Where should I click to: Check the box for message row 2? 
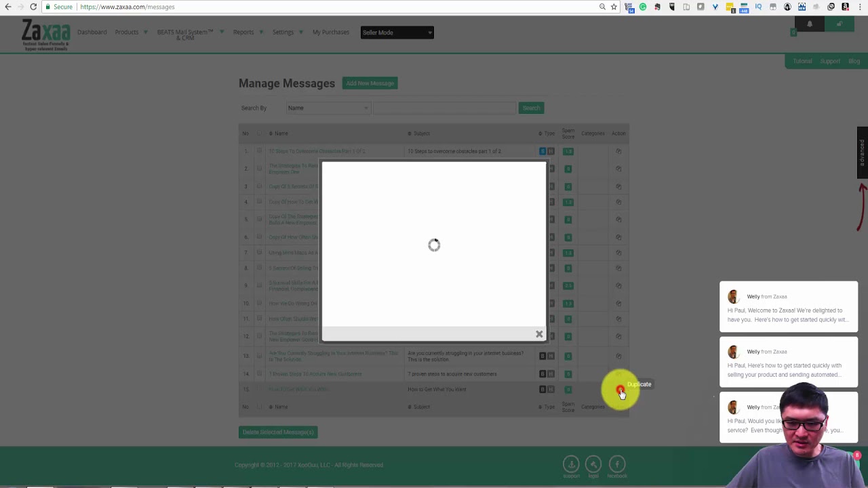click(259, 169)
